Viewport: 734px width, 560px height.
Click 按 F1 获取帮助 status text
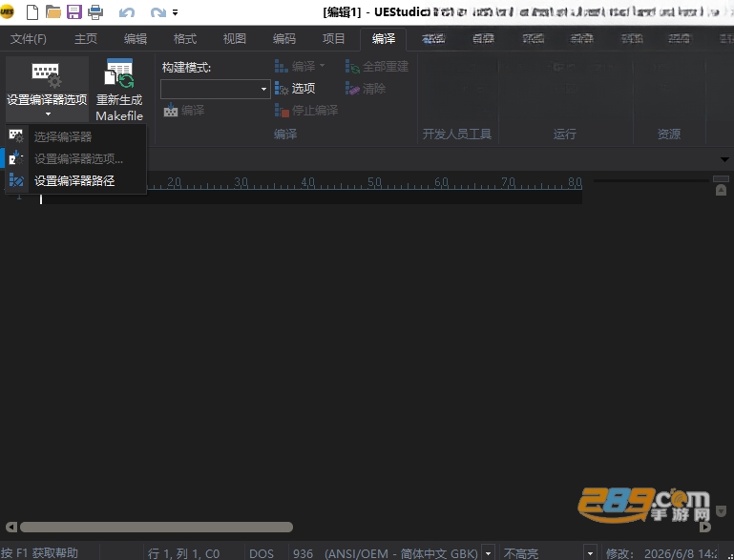pos(39,553)
